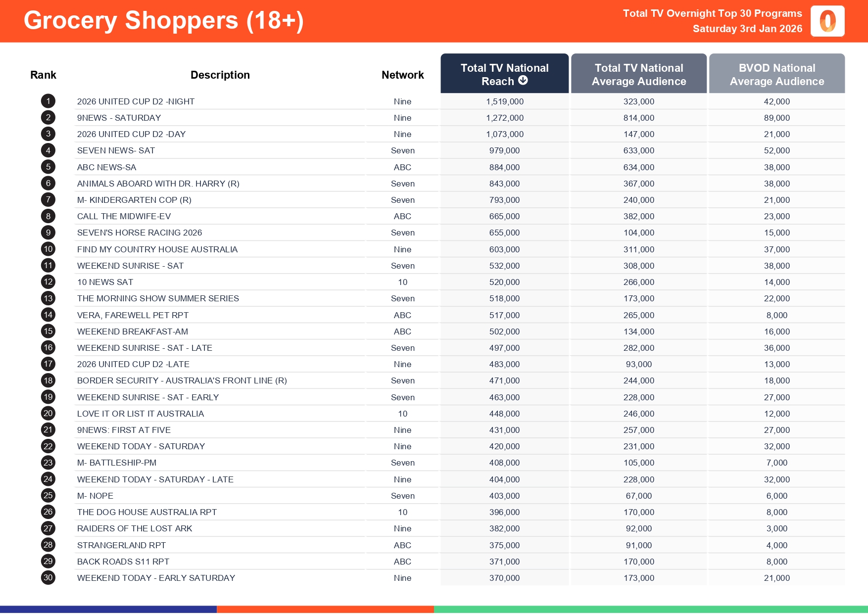
Task: Click the dark blue segment of bottom bar
Action: (108, 610)
